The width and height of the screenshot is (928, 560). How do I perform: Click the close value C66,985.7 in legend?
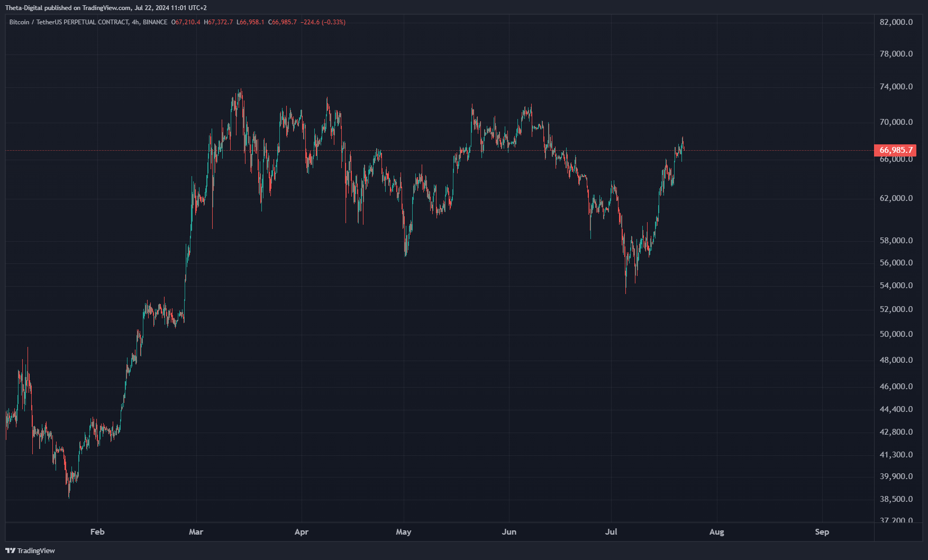(x=283, y=22)
